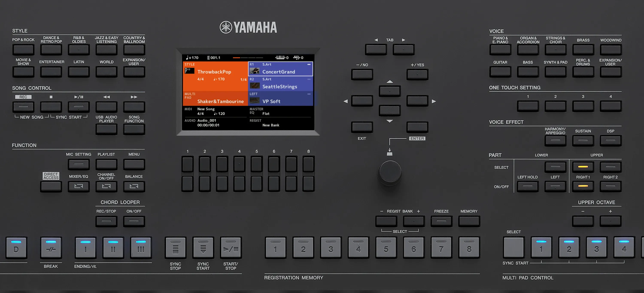Trigger the Break fill button
Image resolution: width=644 pixels, height=293 pixels.
[x=51, y=248]
